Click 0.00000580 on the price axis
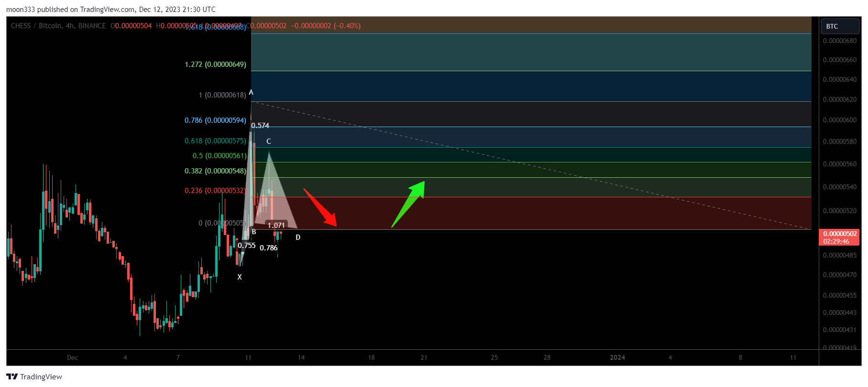This screenshot has width=868, height=387. 840,142
